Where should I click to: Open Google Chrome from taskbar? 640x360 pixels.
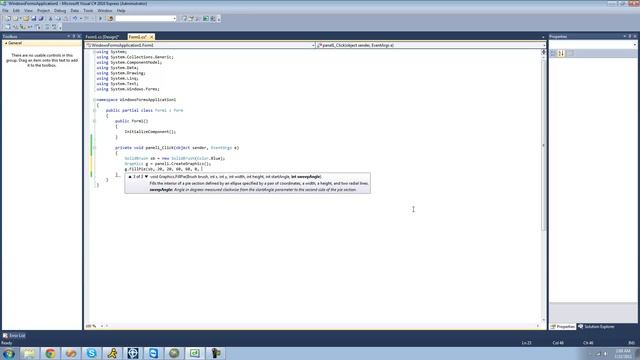pos(50,353)
